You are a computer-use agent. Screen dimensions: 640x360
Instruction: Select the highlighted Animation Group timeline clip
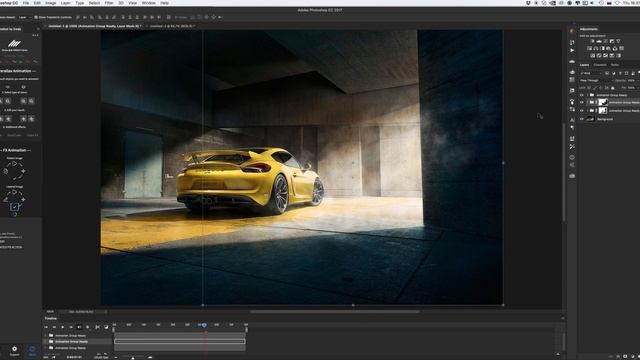point(180,341)
